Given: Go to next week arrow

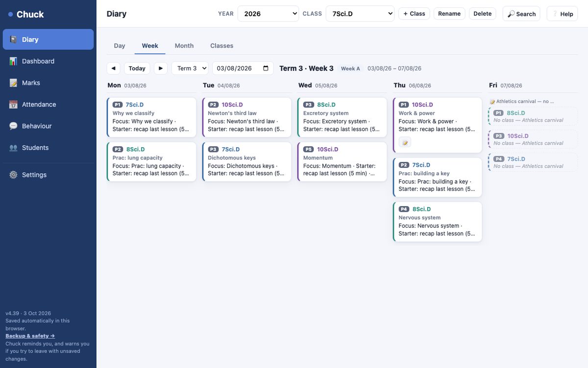Looking at the screenshot, I should (161, 68).
